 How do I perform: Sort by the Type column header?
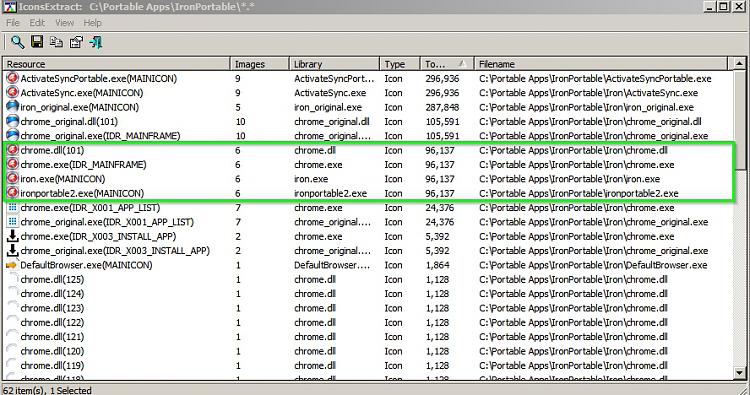pos(400,64)
